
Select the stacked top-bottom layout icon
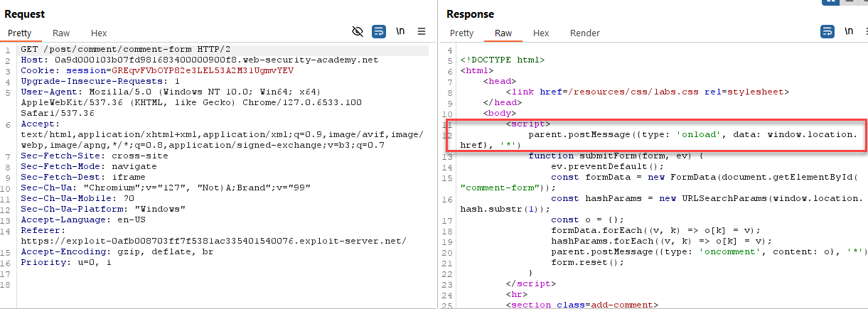coord(849,2)
